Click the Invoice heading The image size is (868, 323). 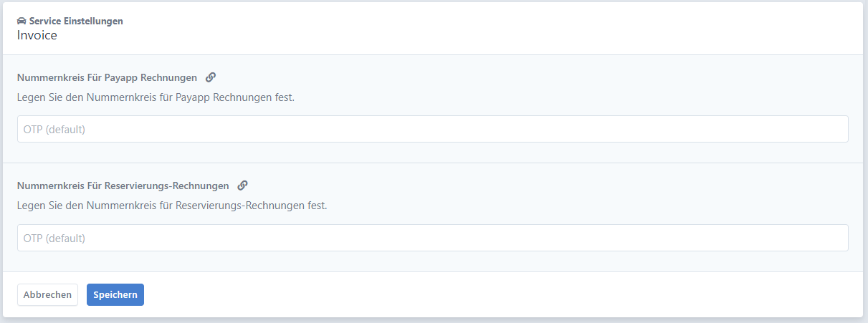click(37, 35)
